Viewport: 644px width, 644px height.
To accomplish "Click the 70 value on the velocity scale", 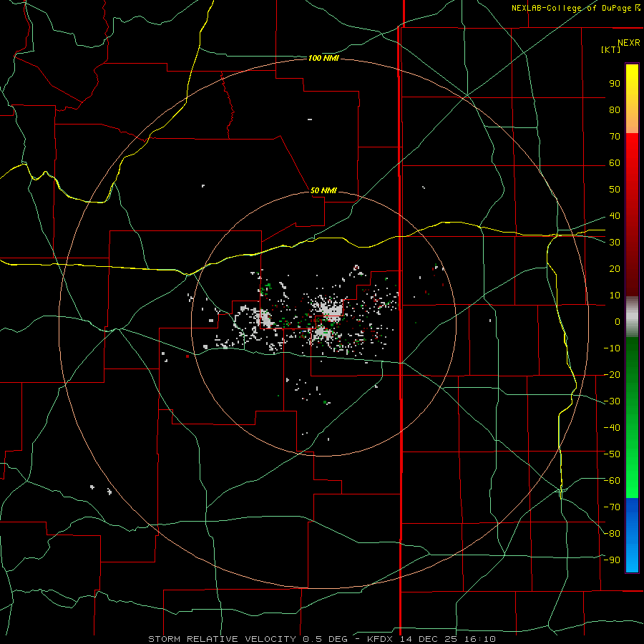I will click(615, 137).
